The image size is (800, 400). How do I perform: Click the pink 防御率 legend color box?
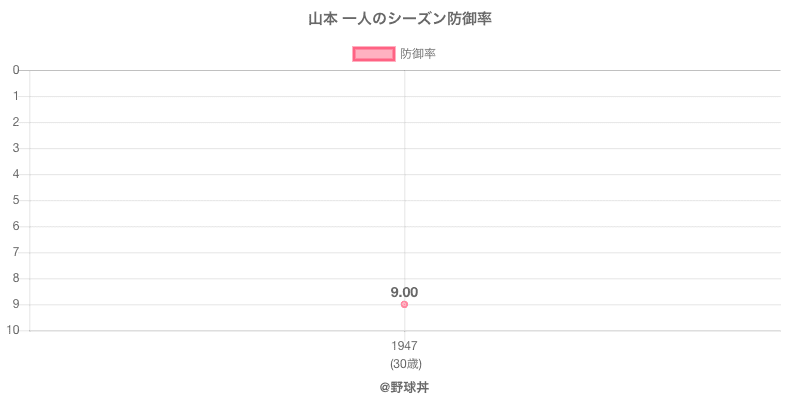coord(374,54)
